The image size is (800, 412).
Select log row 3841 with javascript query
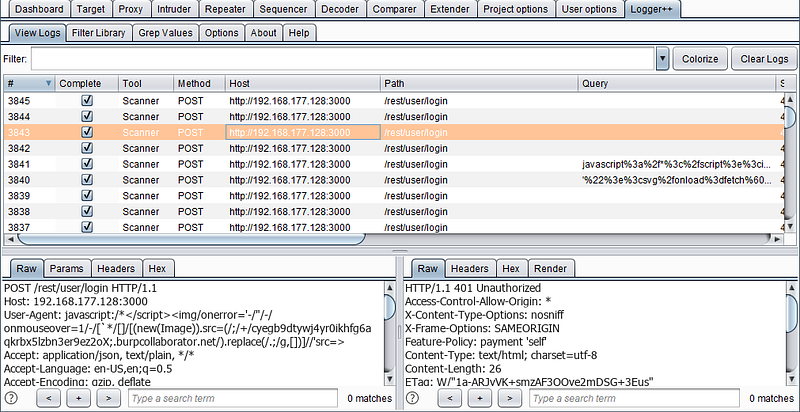click(x=392, y=164)
